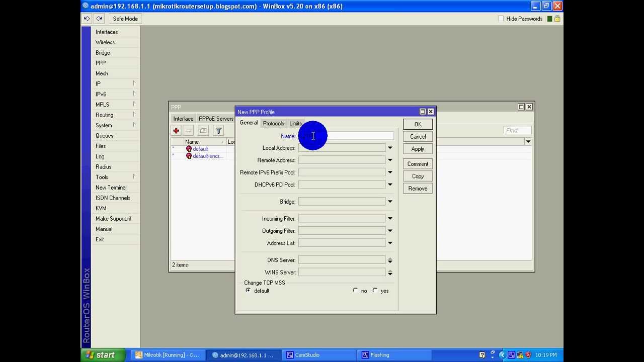
Task: Switch to the Protocols tab
Action: pos(273,123)
